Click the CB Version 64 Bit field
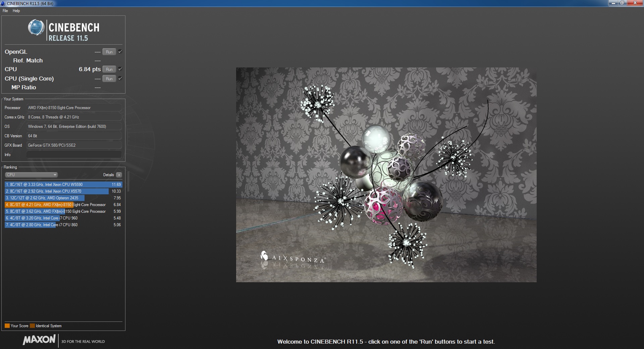 (74, 136)
